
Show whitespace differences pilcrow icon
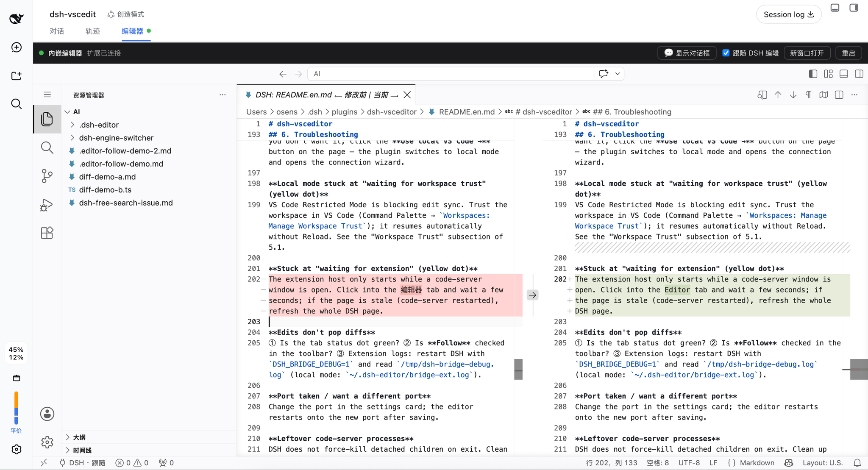[x=808, y=95]
